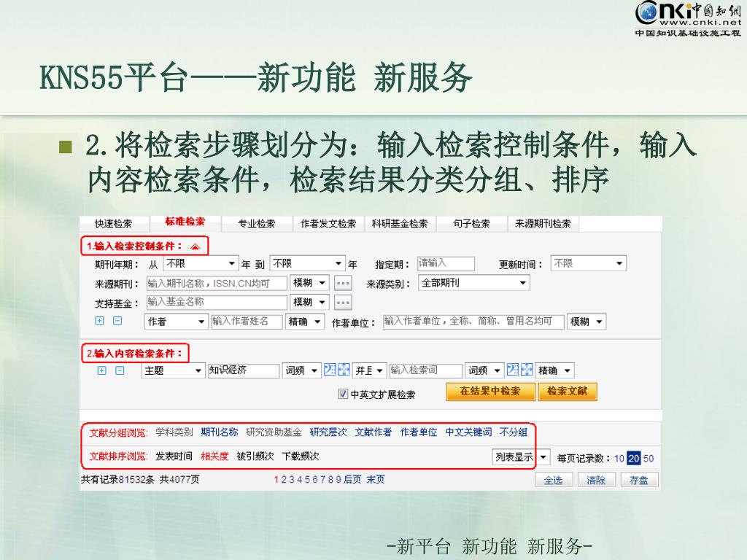Open 来源期刊 match mode 模糊 dropdown
Viewport: 747px width, 560px height.
[309, 283]
